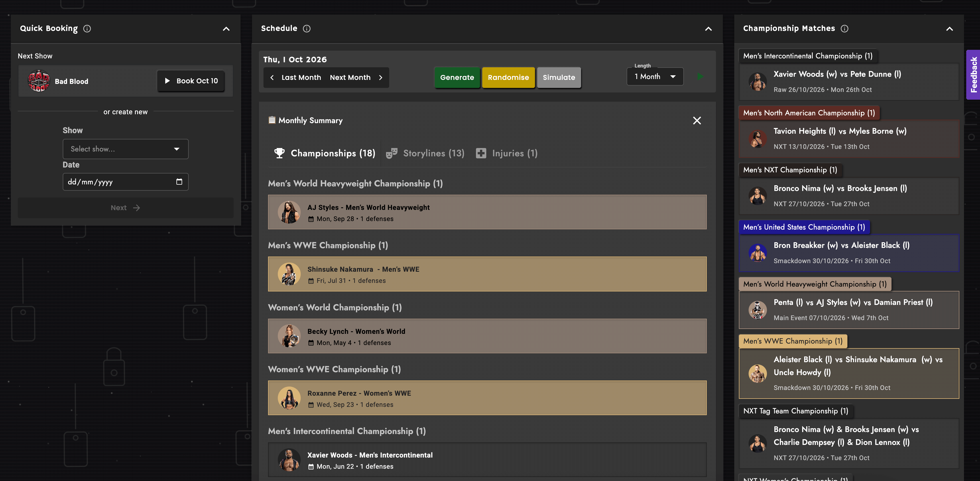Switch to the Injuries tab
Viewport: 980px width, 481px height.
[507, 153]
